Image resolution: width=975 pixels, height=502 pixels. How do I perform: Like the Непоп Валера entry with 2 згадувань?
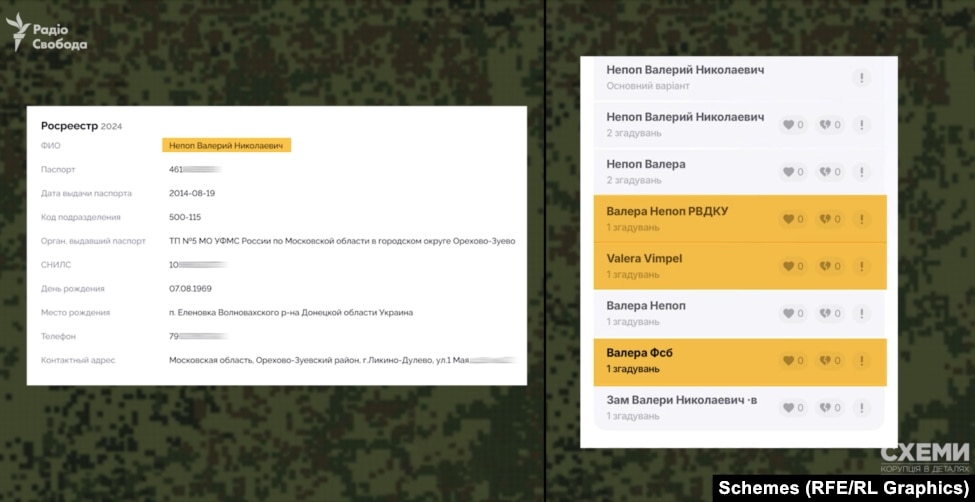tap(793, 172)
